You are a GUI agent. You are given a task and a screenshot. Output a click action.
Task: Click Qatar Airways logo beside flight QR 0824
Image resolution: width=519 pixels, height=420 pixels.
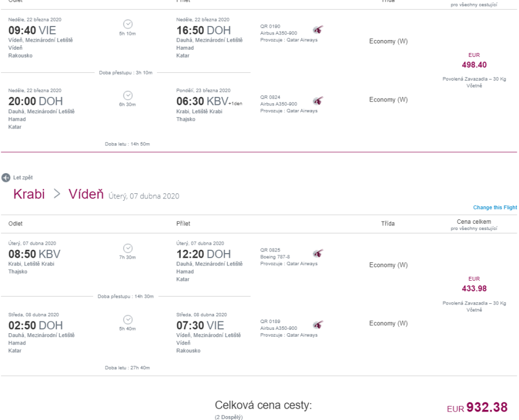[x=319, y=100]
